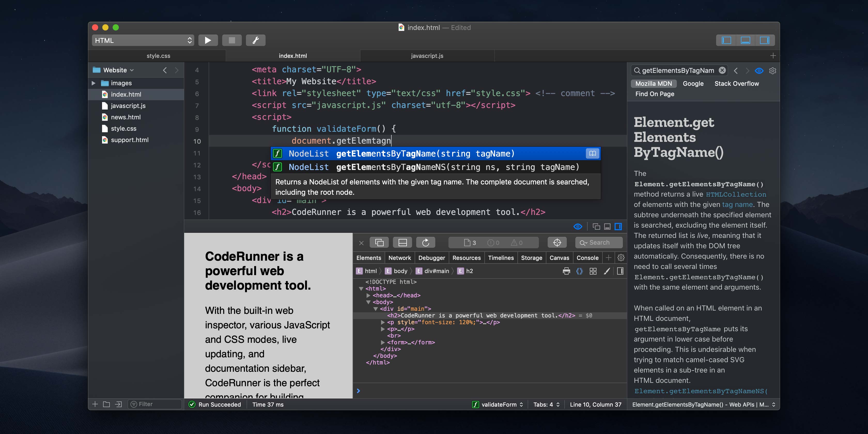Viewport: 868px width, 434px height.
Task: Click the print icon in the inspector
Action: [566, 270]
